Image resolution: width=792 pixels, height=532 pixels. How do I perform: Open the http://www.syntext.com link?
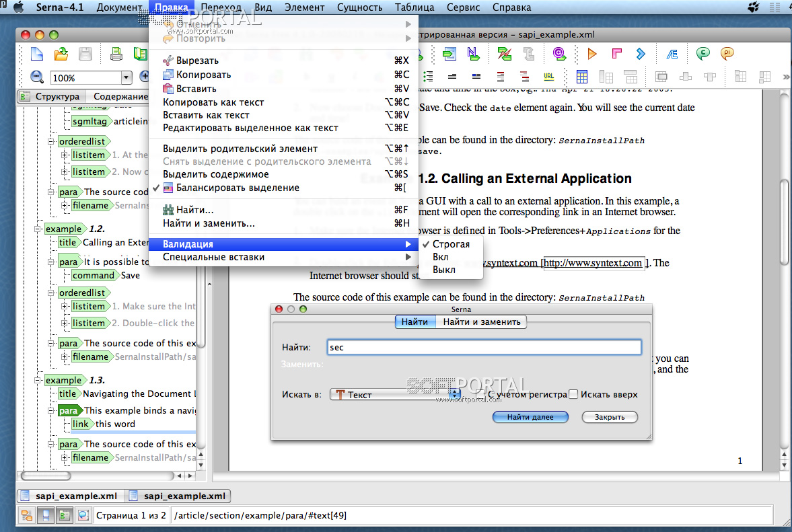(593, 263)
